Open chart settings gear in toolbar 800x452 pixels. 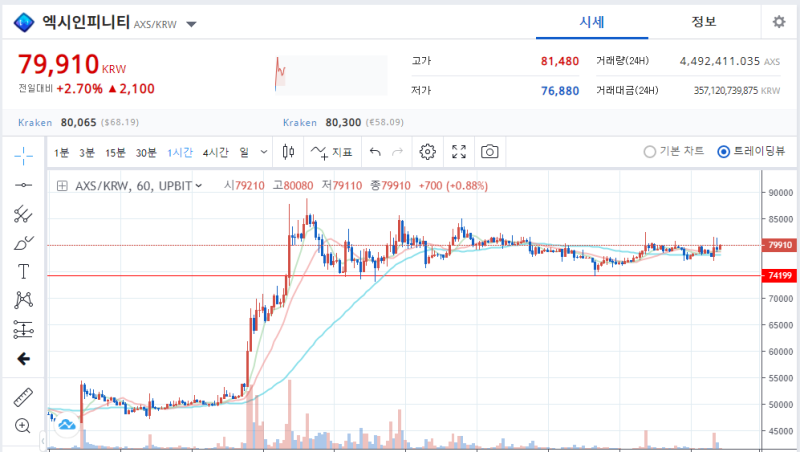[x=428, y=152]
